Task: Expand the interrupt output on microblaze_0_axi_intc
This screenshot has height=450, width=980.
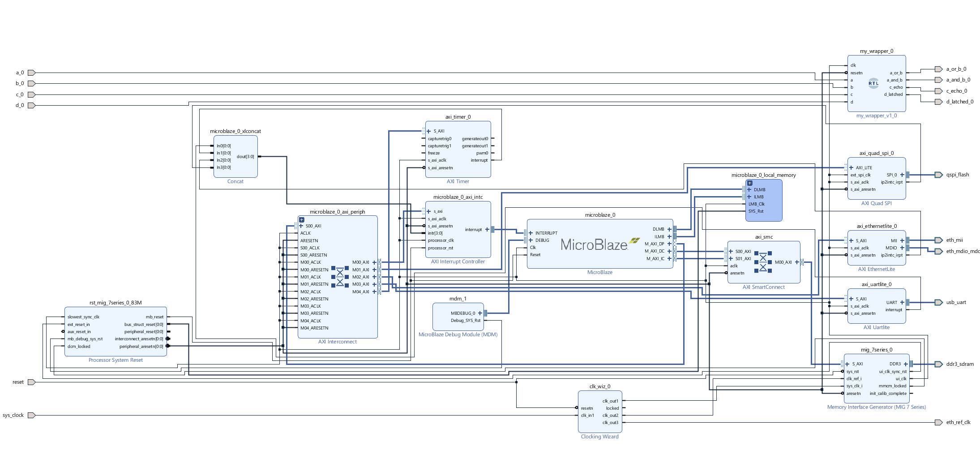Action: coord(487,229)
